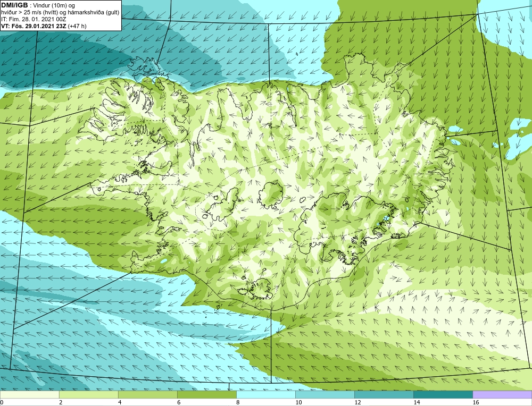This screenshot has width=532, height=406.
Task: Click the 8-10 m/s light cyan swatch
Action: coord(266,394)
